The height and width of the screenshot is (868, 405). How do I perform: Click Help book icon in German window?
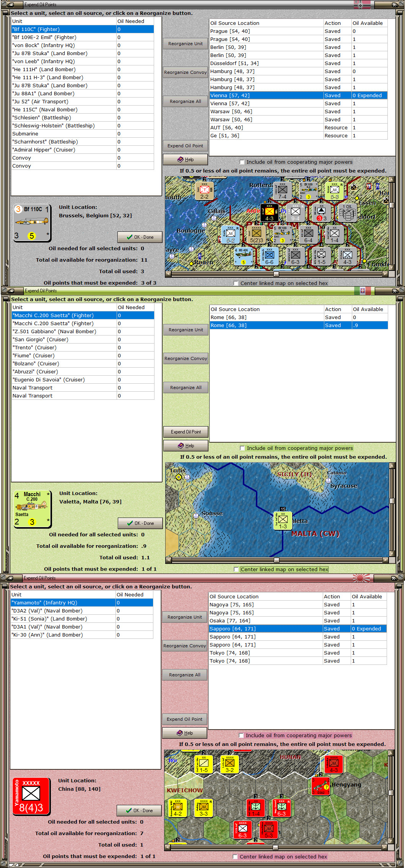tap(180, 160)
